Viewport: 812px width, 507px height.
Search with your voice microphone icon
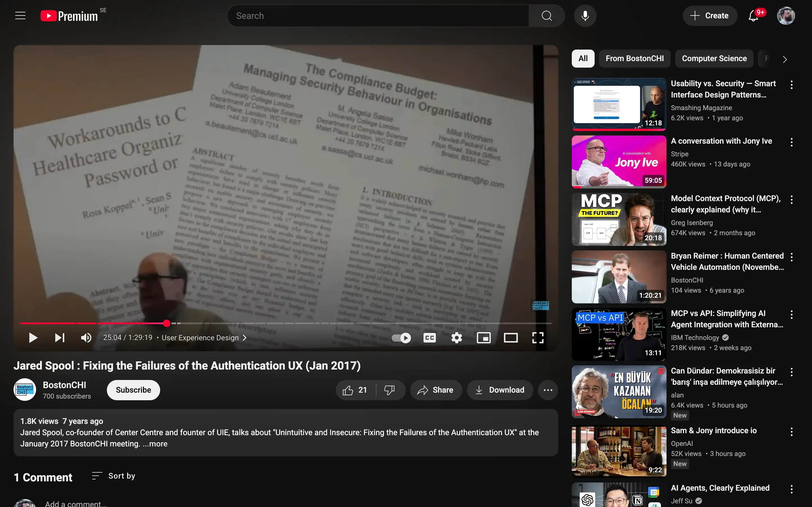point(585,16)
